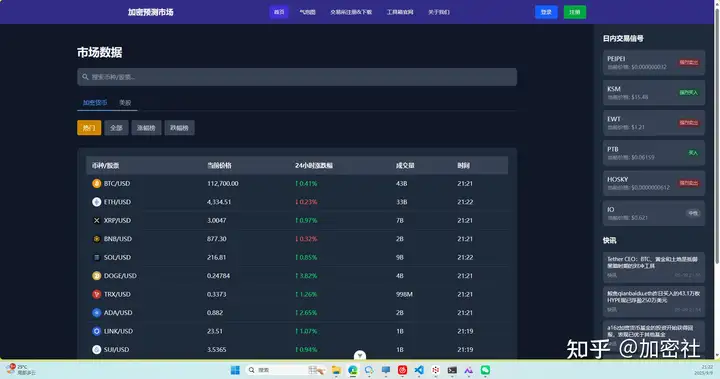Click the TRX coin icon
Viewport: 720px width, 379px height.
click(96, 294)
